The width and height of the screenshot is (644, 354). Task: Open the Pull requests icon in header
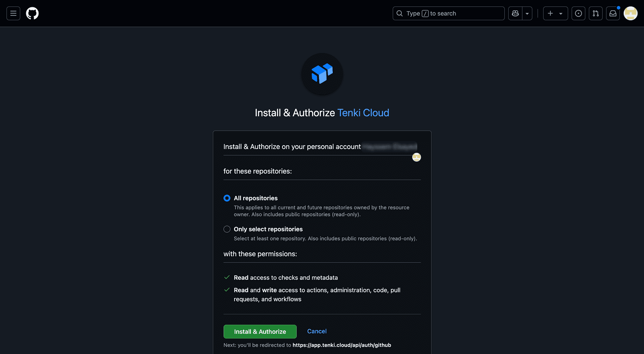596,13
